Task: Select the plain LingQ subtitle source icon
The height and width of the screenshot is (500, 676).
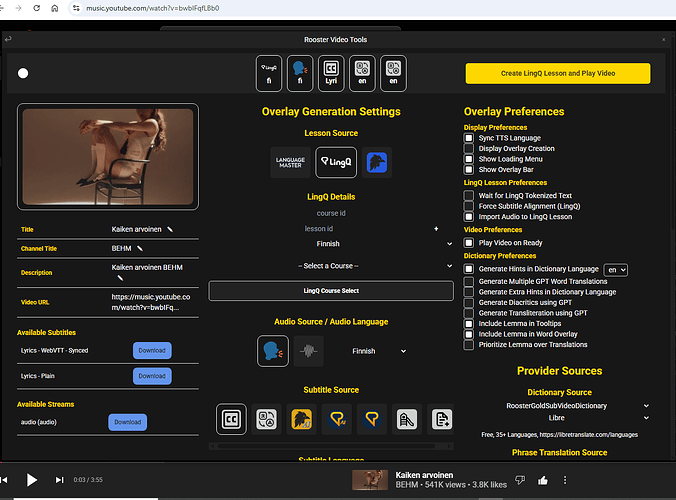Action: coord(372,419)
